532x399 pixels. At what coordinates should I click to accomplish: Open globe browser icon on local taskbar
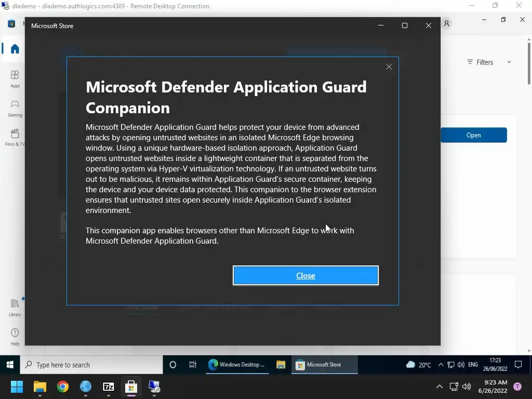[86, 387]
